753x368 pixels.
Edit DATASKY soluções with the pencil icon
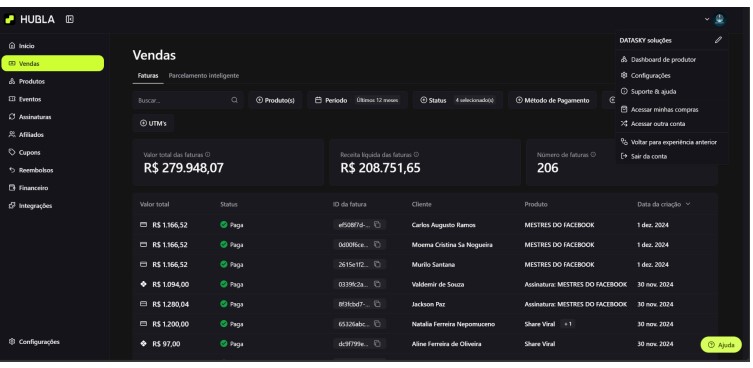718,40
